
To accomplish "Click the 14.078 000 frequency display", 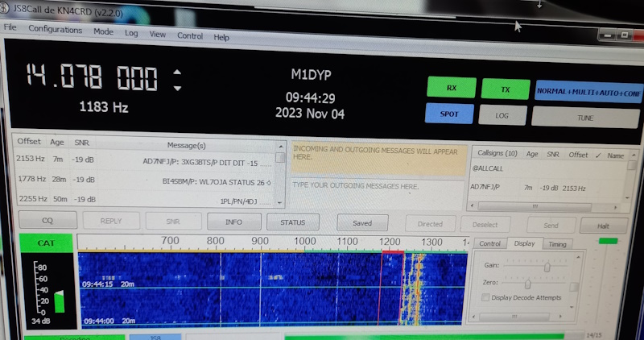I will pyautogui.click(x=92, y=77).
